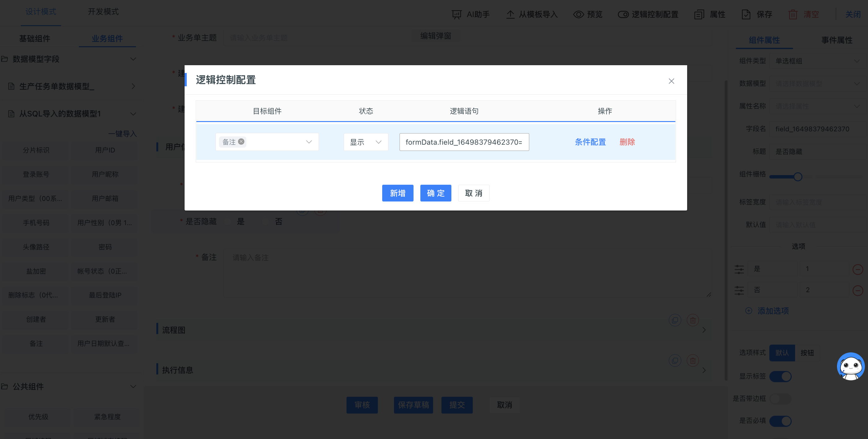Click the formData logic statement input field
This screenshot has height=439, width=868.
[x=464, y=142]
